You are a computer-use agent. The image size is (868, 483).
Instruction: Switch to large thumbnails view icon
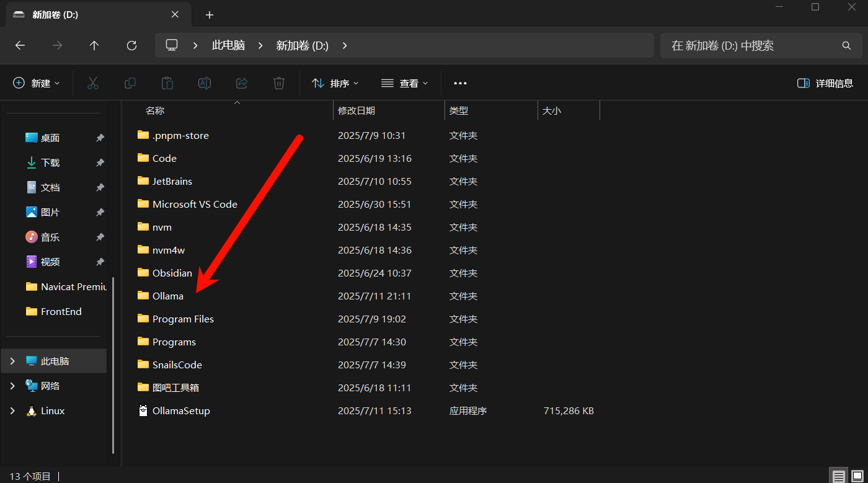click(857, 476)
